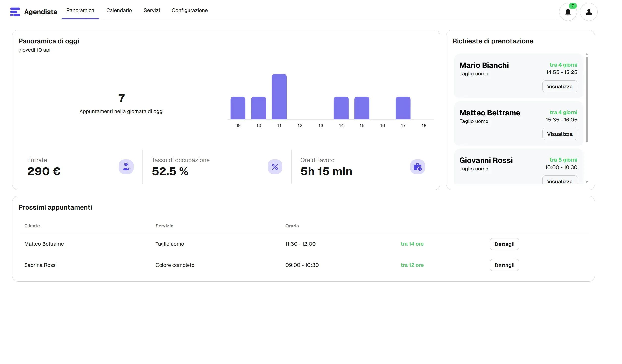Click the date giovedì 10 apr

click(34, 50)
